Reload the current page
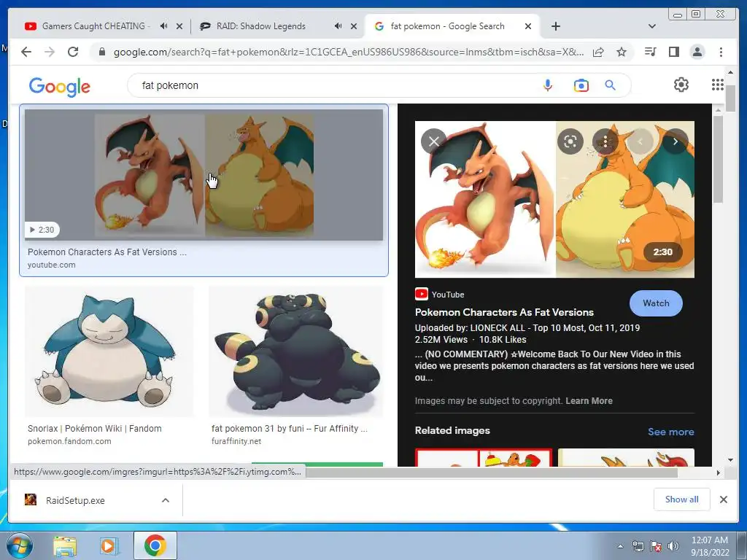The image size is (747, 560). 73,52
